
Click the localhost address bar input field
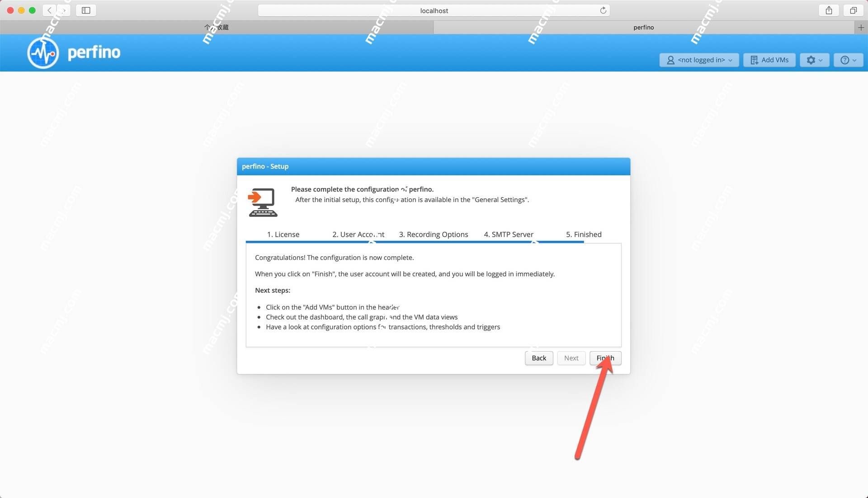point(434,10)
